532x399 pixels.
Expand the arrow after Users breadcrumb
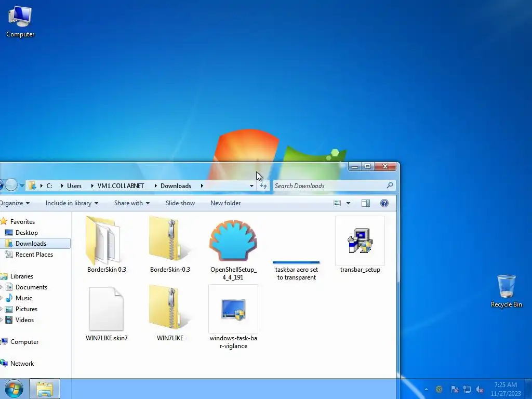92,186
